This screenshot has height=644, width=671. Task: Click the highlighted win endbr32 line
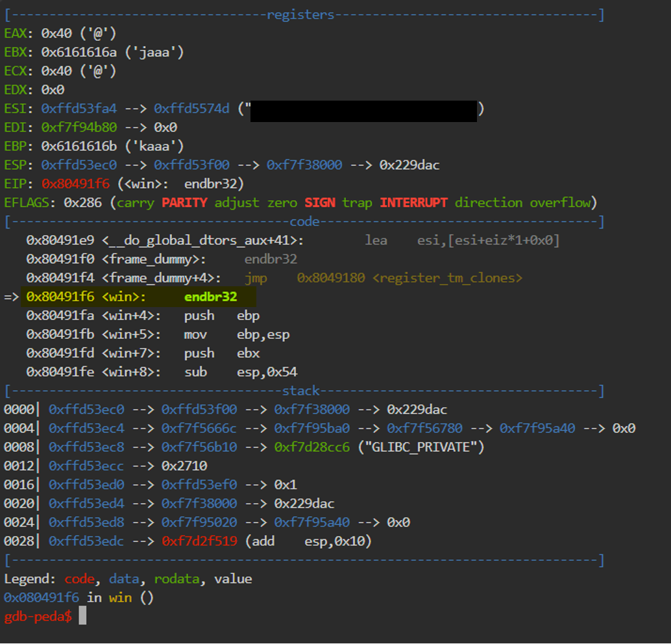pyautogui.click(x=139, y=297)
